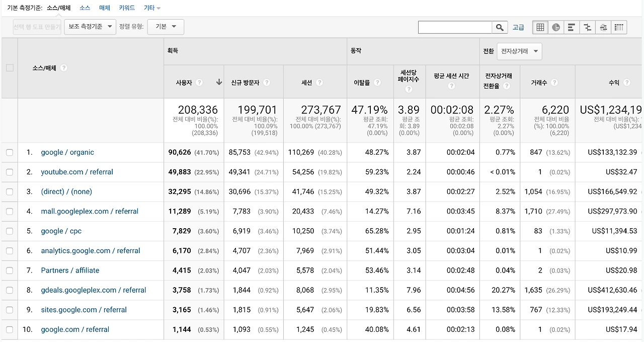Sort by 수익 column header
The image size is (644, 342).
click(x=614, y=83)
